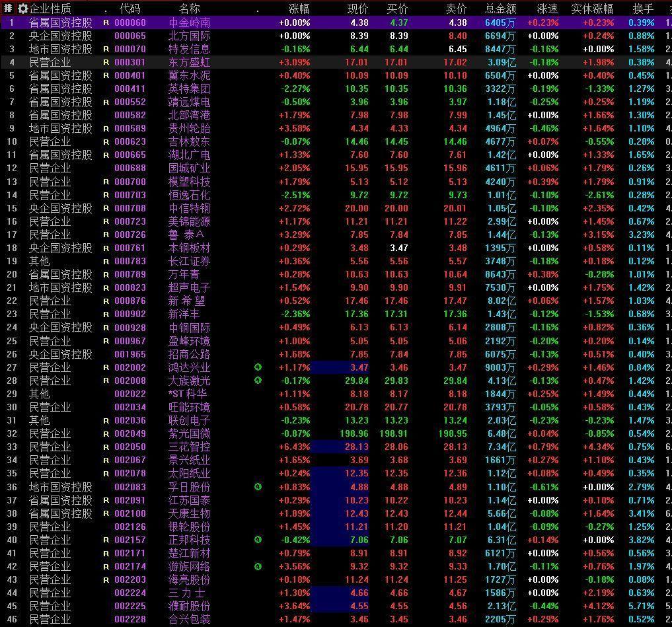The height and width of the screenshot is (627, 672).
Task: Sort by the 卖价 column header
Action: click(457, 9)
